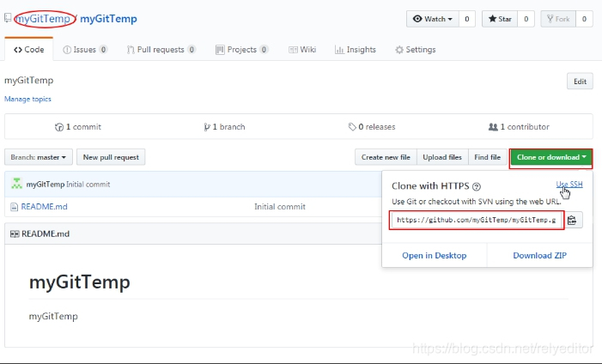Open the Watch dropdown button

tap(433, 19)
